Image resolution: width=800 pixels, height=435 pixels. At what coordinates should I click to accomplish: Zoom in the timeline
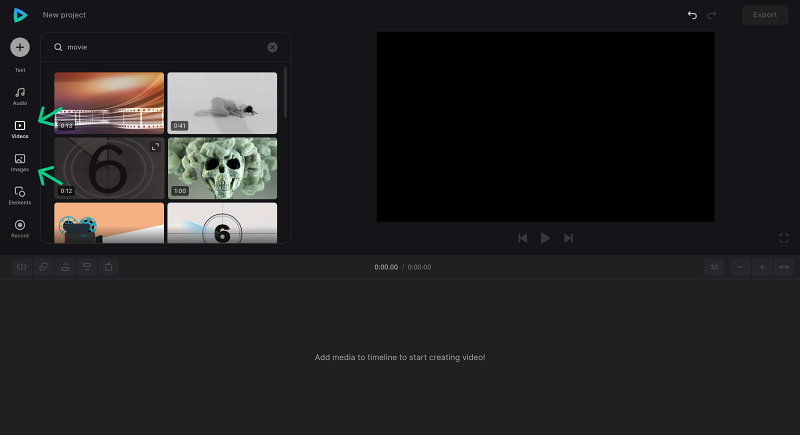point(762,267)
